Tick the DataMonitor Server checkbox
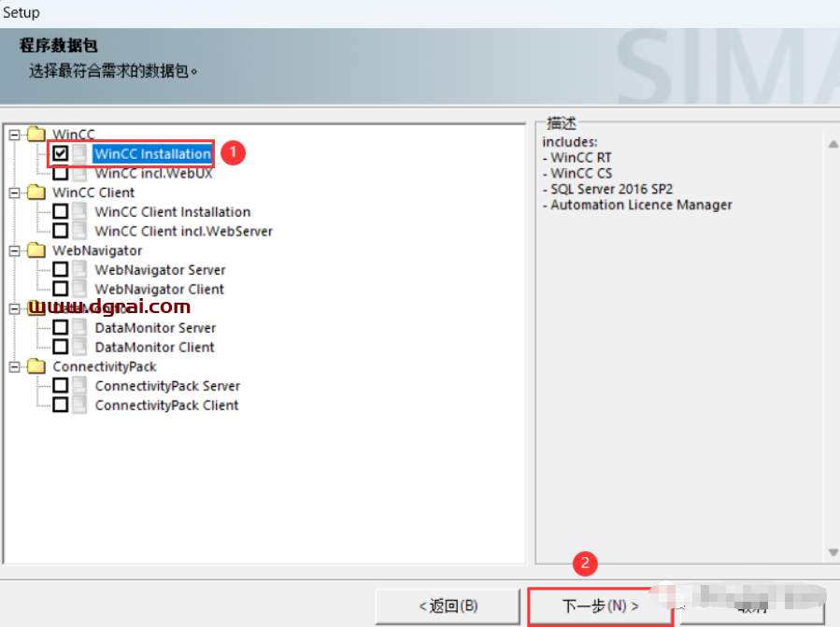Viewport: 840px width, 627px height. click(61, 328)
